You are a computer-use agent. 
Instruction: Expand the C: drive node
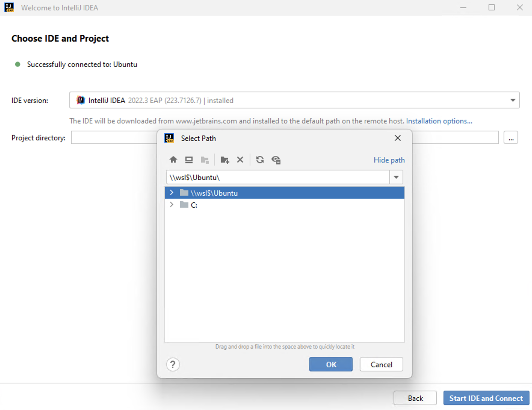171,205
